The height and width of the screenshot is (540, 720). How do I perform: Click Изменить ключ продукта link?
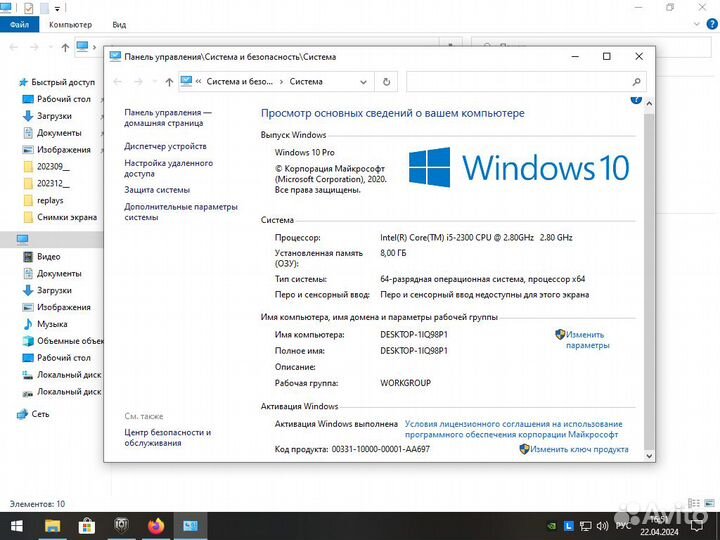click(x=580, y=450)
